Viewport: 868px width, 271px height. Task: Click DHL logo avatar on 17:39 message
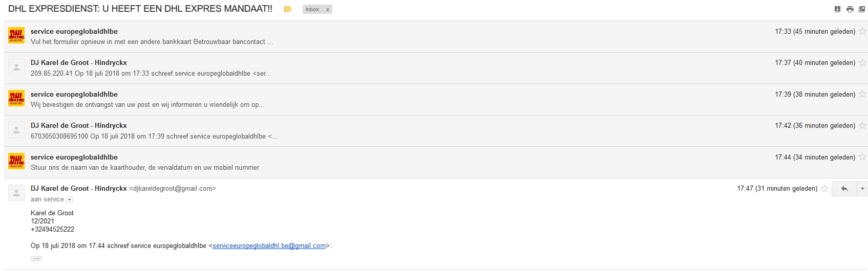pos(16,99)
